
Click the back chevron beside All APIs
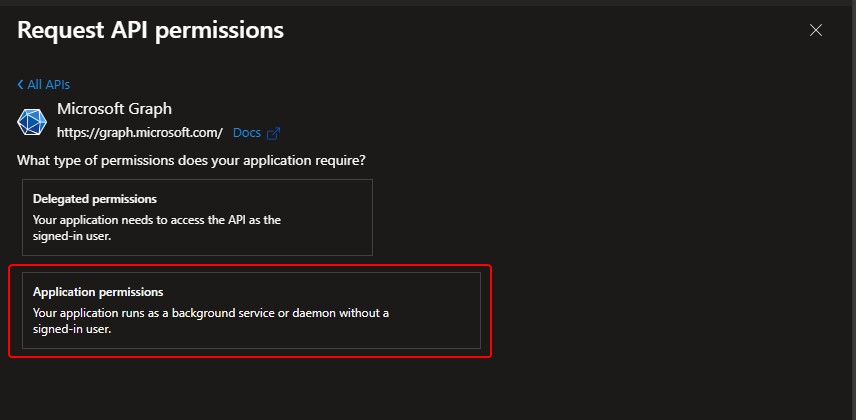click(20, 85)
